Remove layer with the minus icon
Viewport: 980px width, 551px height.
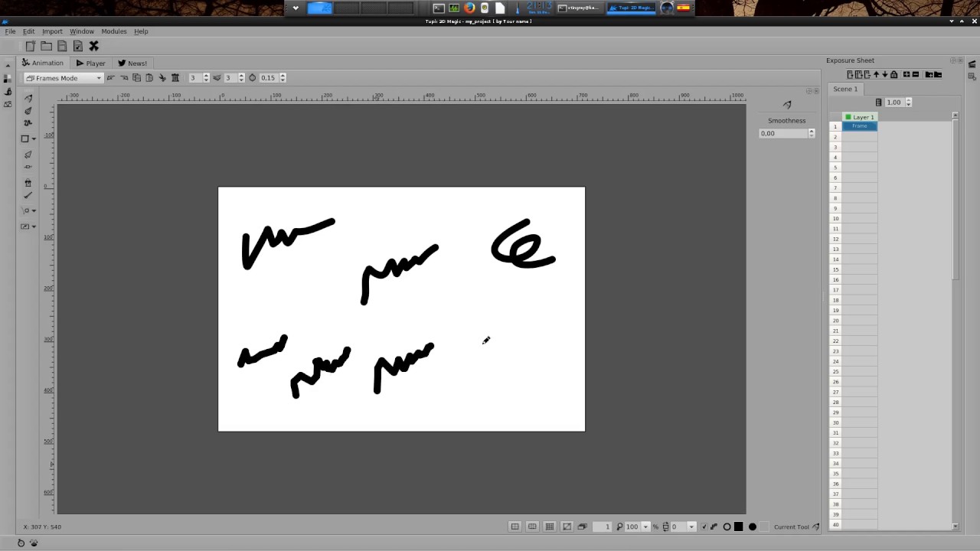pos(916,74)
